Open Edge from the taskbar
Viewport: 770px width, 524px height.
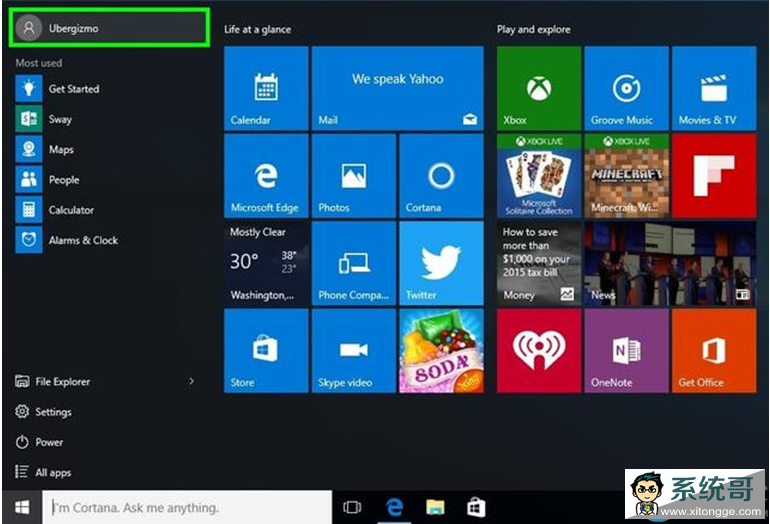point(394,507)
